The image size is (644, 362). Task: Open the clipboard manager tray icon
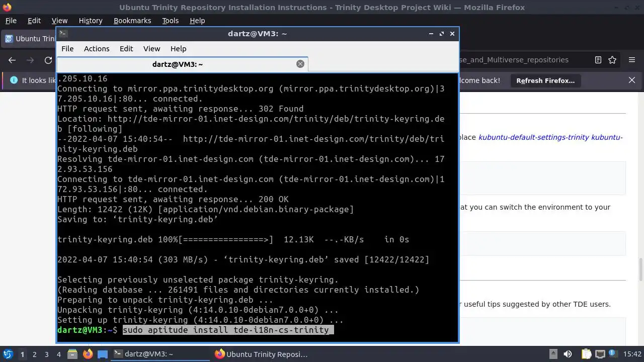[x=586, y=354]
